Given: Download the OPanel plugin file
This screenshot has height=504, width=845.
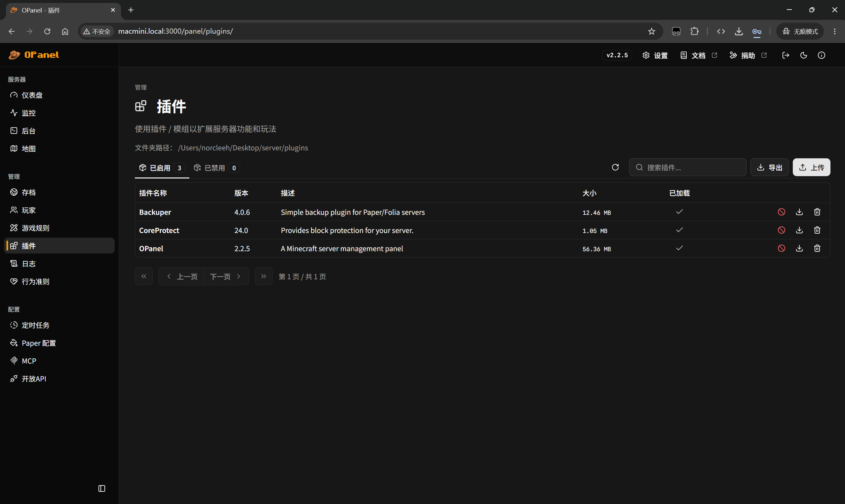Looking at the screenshot, I should click(799, 248).
